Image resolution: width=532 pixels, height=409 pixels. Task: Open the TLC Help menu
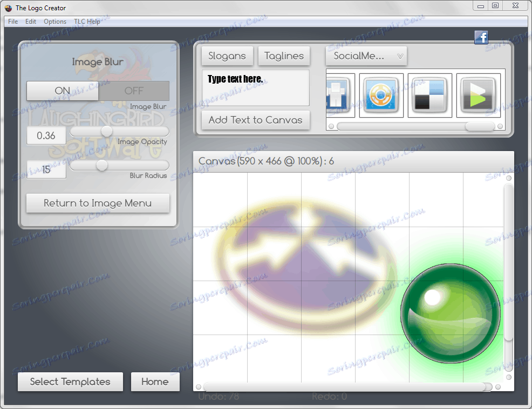coord(87,22)
